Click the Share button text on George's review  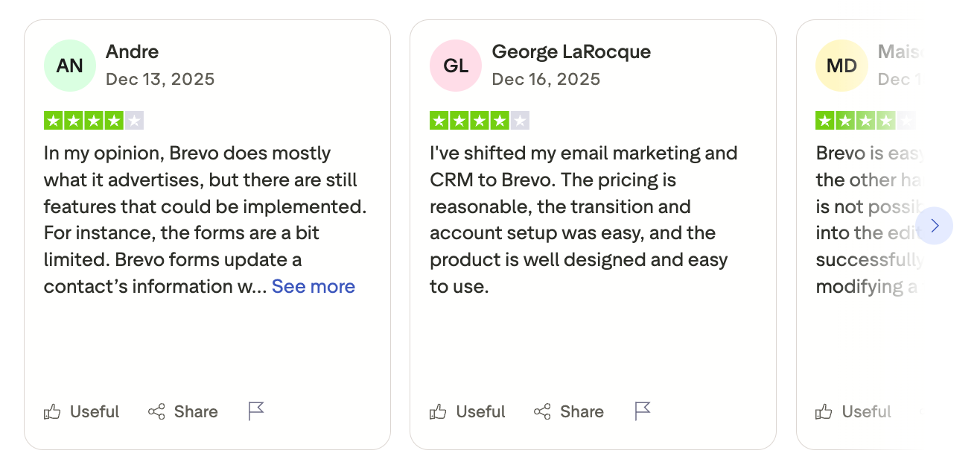pos(582,411)
